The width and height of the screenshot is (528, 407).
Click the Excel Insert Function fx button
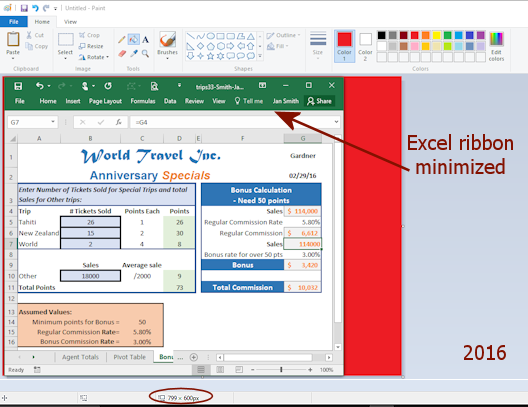119,122
